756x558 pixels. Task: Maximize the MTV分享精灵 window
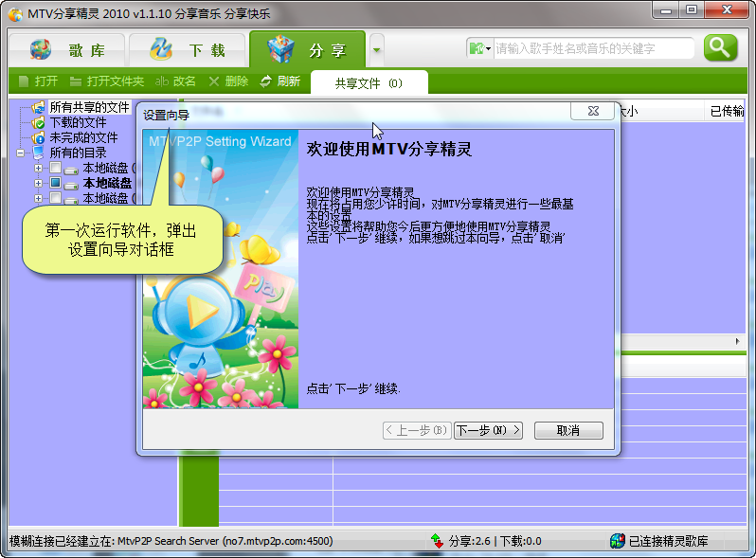pos(692,9)
